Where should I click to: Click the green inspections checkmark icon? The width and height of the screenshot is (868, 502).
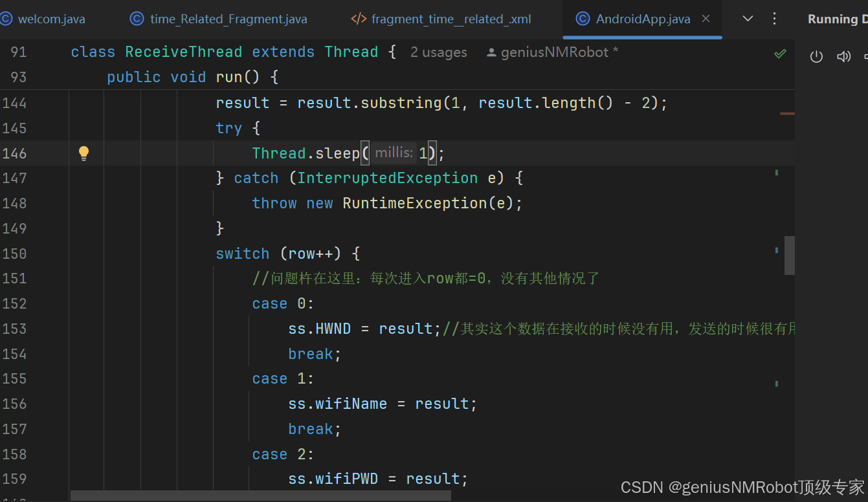pos(780,54)
